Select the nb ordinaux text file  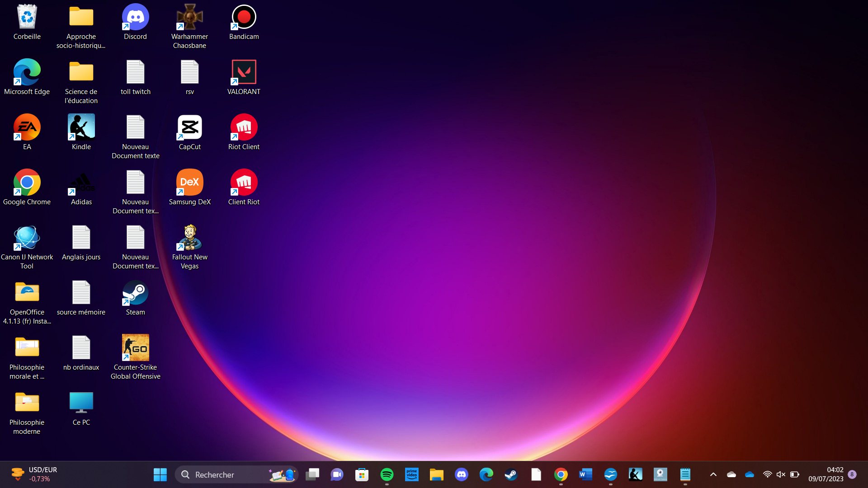point(81,353)
